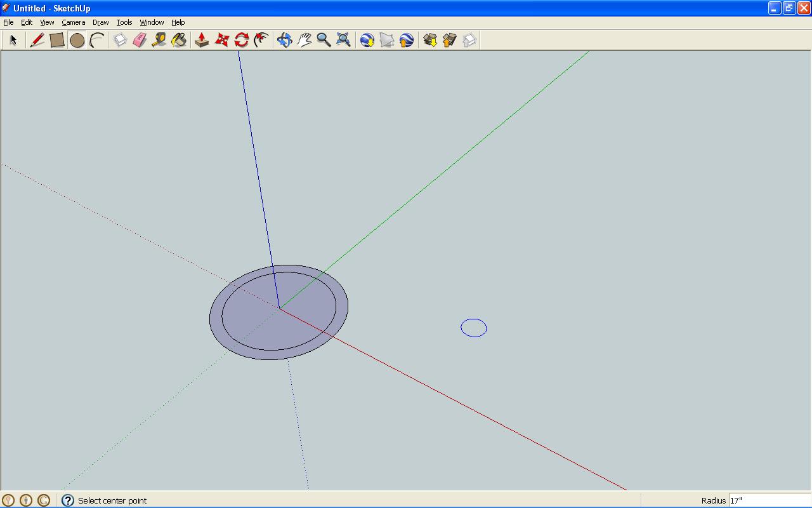This screenshot has height=508, width=812.
Task: Click the Radius value input box
Action: pyautogui.click(x=769, y=500)
